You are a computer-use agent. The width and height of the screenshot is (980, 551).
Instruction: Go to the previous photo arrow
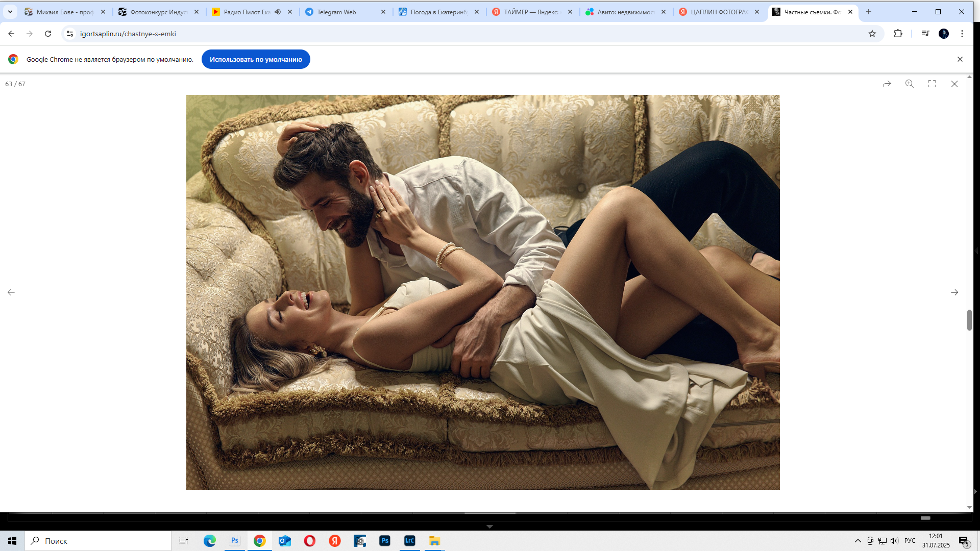coord(11,292)
